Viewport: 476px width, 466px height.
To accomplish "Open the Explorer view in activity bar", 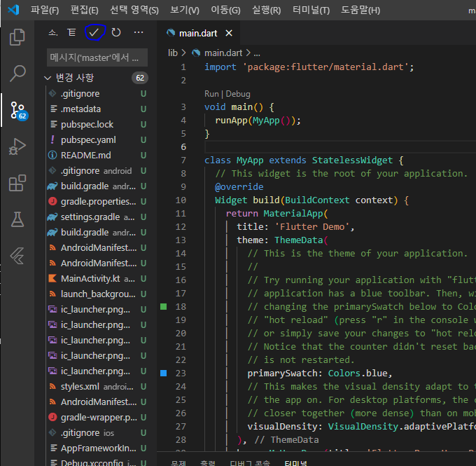I will tap(17, 37).
